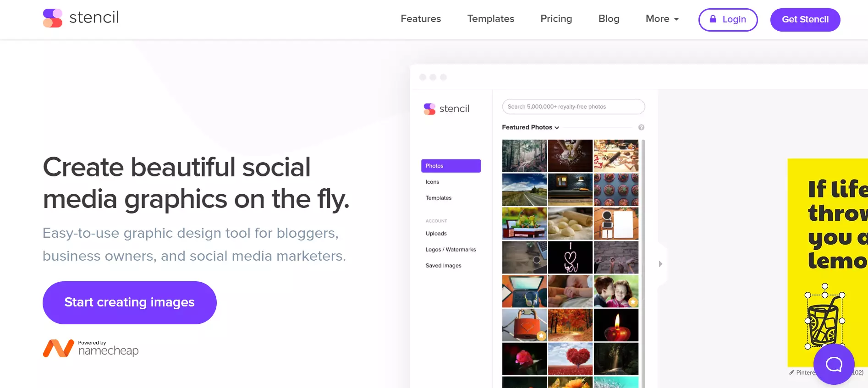Open the live chat bubble
Viewport: 868px width, 388px height.
(834, 364)
